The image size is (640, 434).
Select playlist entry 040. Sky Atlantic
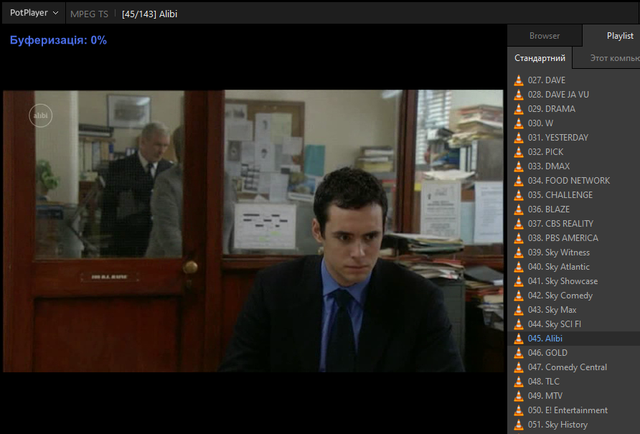point(574,267)
